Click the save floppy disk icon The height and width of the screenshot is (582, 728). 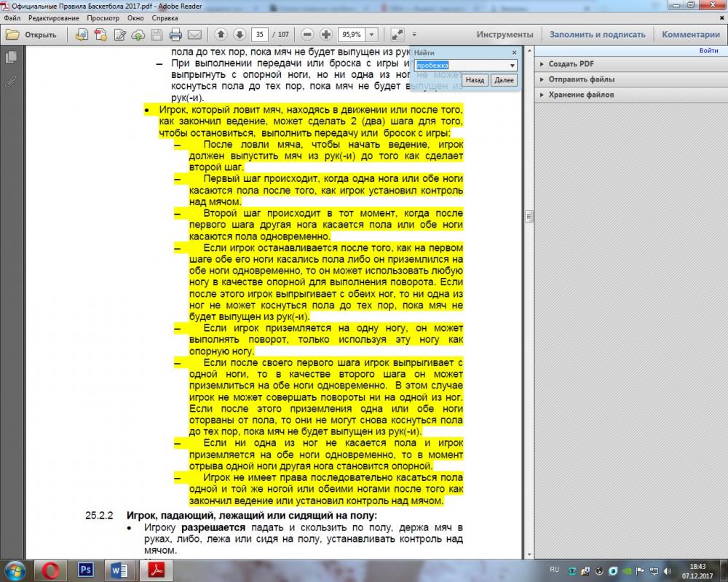(157, 34)
